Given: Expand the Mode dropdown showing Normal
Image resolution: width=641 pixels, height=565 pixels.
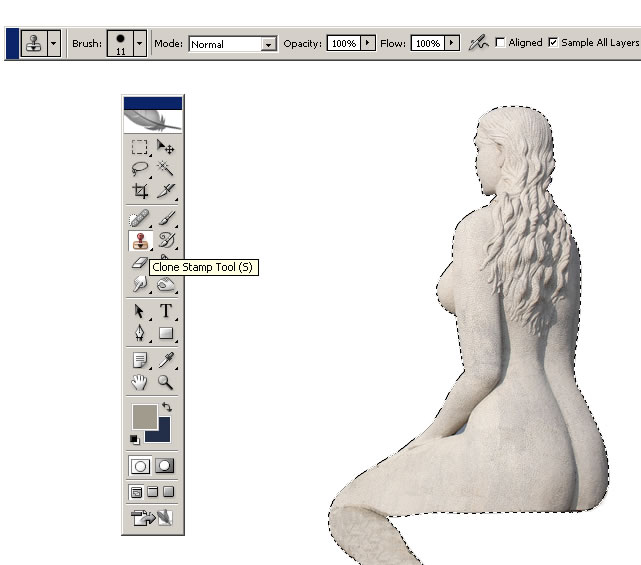Looking at the screenshot, I should tap(269, 44).
